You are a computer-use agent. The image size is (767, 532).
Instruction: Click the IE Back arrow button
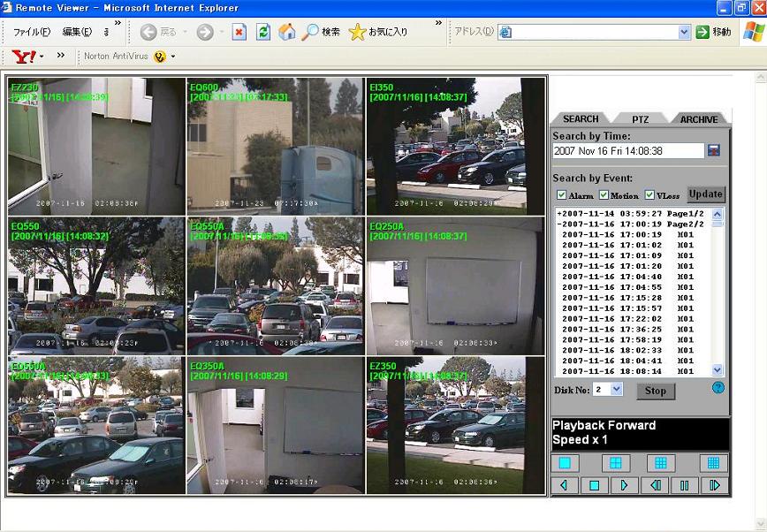click(x=148, y=33)
